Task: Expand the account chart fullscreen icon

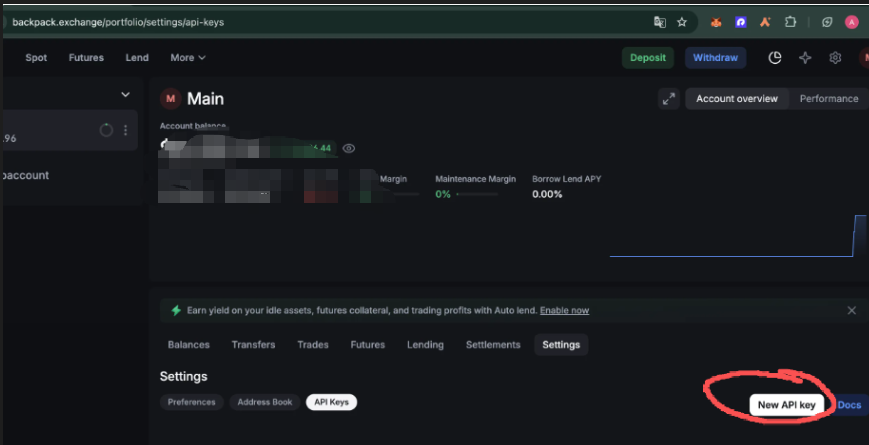Action: 668,98
